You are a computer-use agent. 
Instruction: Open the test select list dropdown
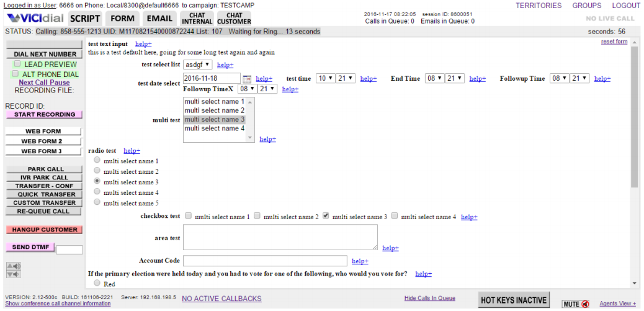click(x=198, y=65)
